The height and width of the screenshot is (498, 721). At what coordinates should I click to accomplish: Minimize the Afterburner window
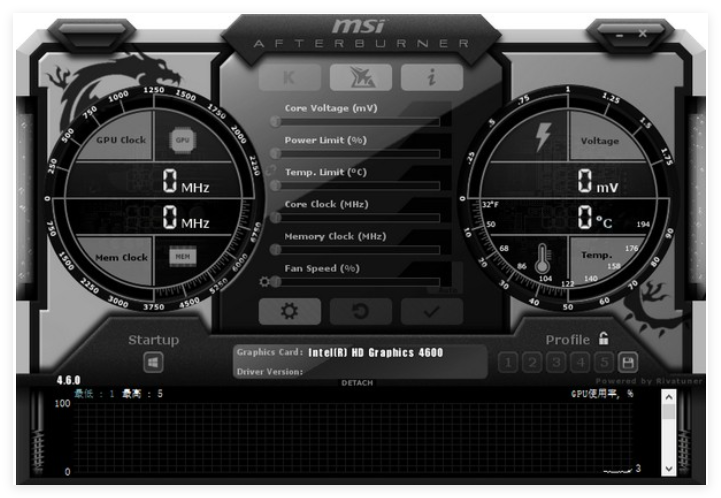pos(619,35)
